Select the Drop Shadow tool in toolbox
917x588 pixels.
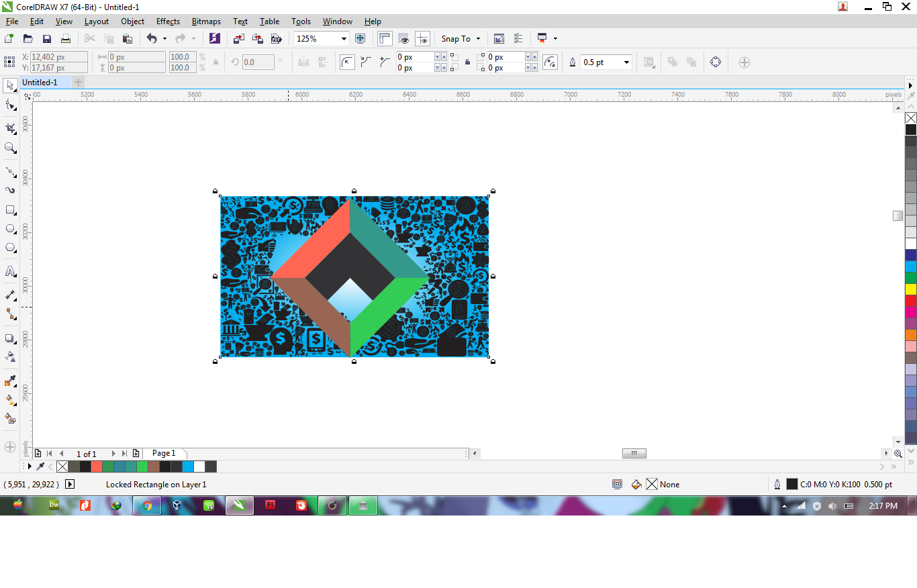pos(10,338)
